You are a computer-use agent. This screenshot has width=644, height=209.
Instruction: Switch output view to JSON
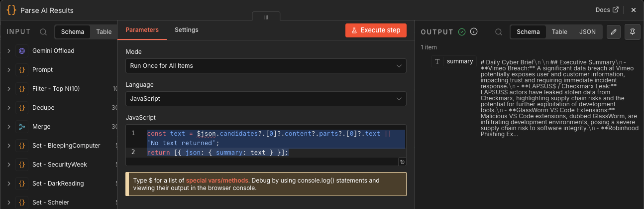pyautogui.click(x=588, y=32)
